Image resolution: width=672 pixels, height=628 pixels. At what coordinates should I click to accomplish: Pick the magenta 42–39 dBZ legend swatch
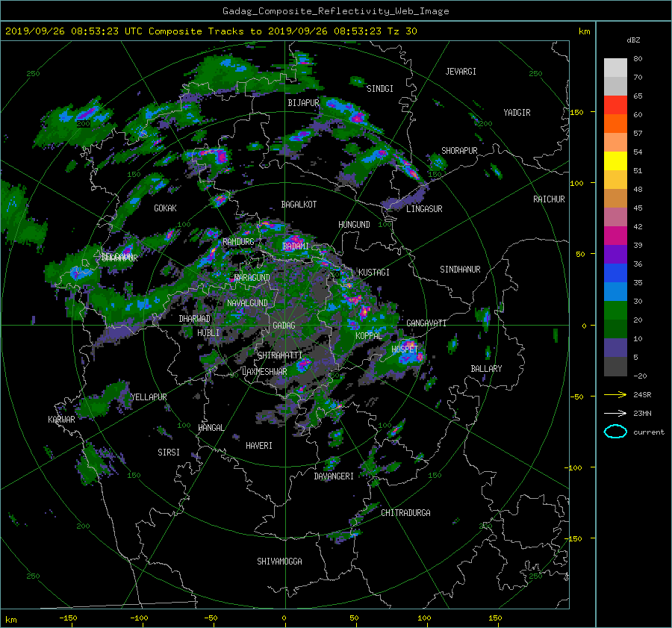point(615,236)
